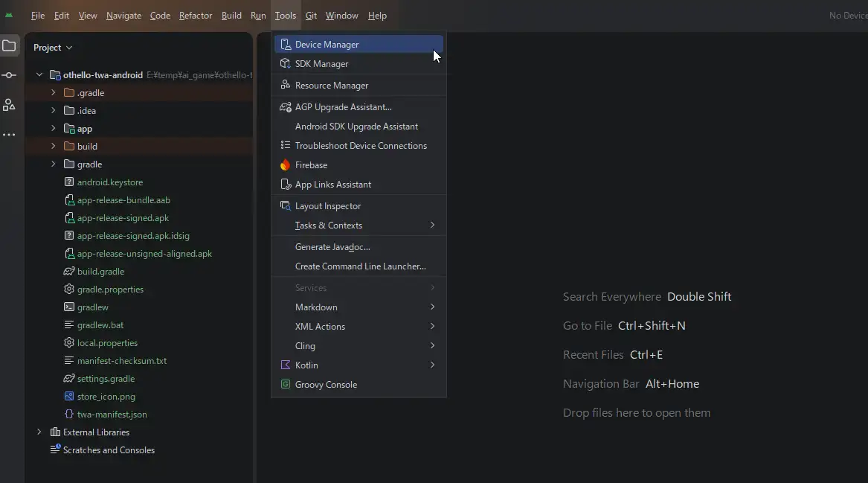Click the Resource Manager menu icon

(286, 85)
